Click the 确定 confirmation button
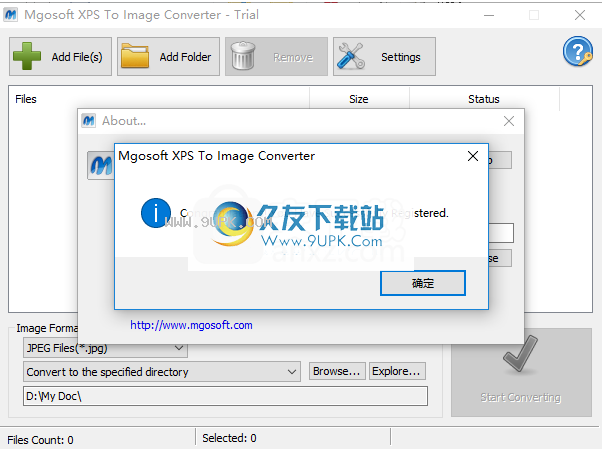602x449 pixels. [423, 283]
